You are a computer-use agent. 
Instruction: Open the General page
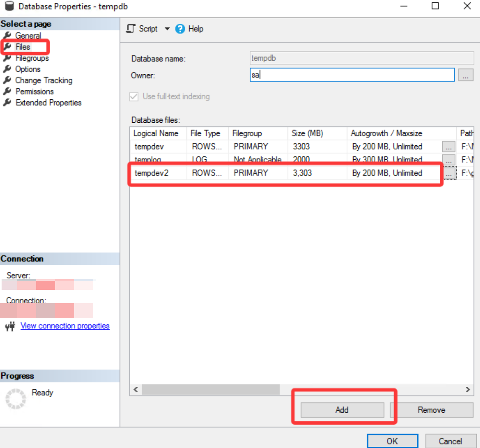(x=28, y=36)
